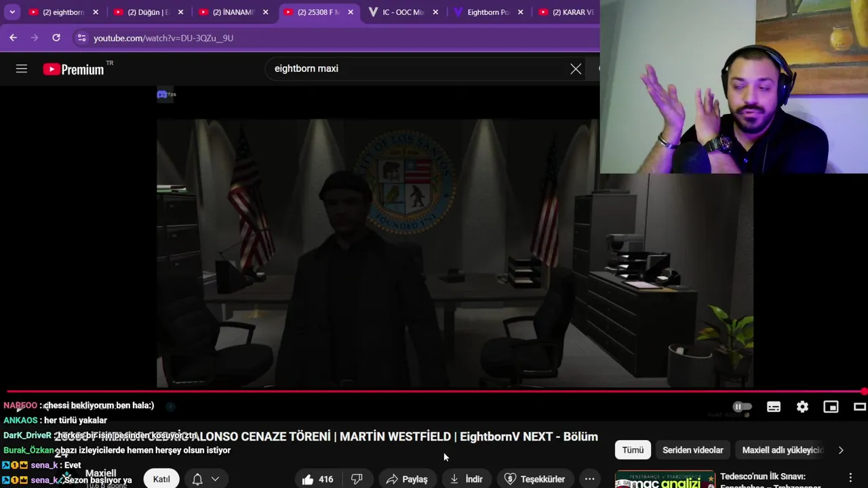Click the address bar URL
The width and height of the screenshot is (868, 488).
pyautogui.click(x=163, y=38)
